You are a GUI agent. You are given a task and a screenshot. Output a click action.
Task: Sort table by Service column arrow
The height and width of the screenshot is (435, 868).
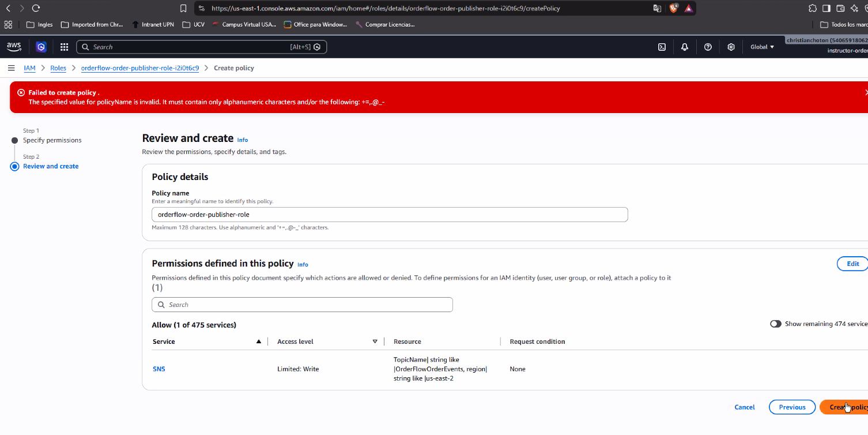[259, 342]
